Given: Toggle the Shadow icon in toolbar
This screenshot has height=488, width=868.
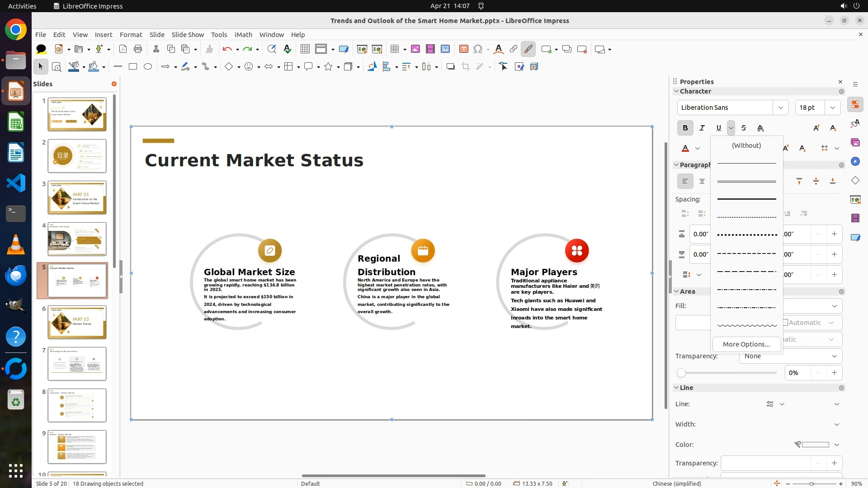Looking at the screenshot, I should coord(450,67).
